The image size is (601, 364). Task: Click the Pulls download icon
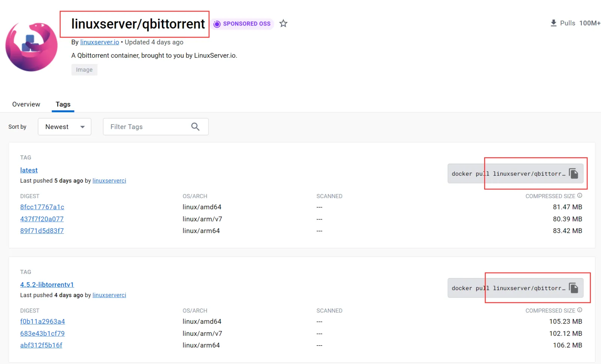pos(553,23)
